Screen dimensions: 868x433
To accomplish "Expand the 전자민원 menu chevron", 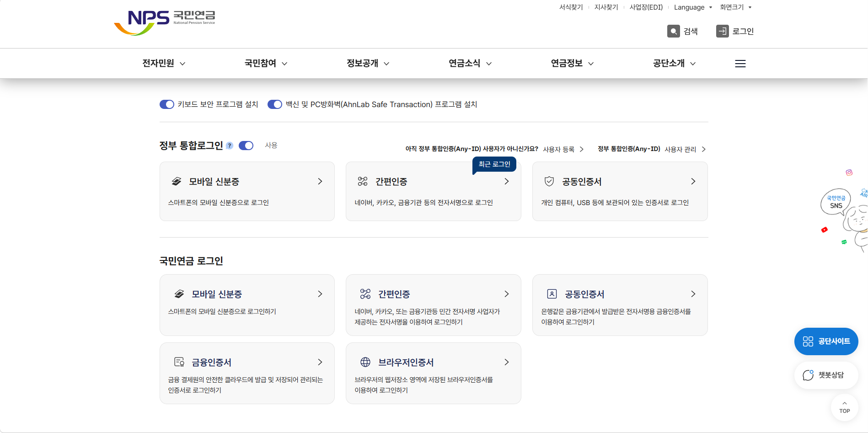I will 182,64.
